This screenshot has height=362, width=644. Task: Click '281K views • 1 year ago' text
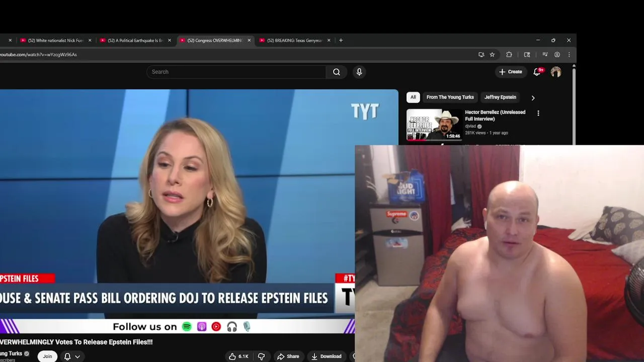point(487,133)
